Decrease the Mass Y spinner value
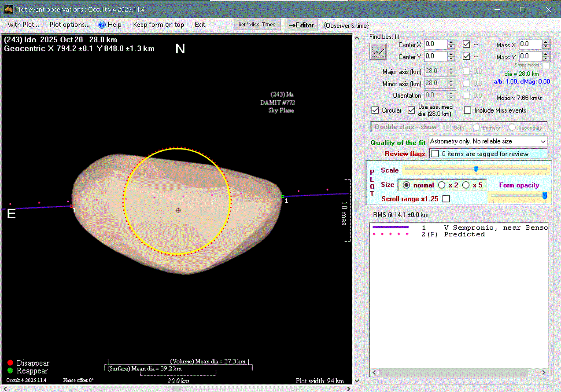 click(x=546, y=59)
